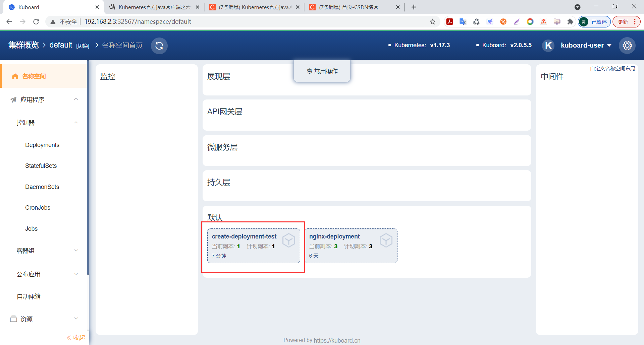Collapse the sidebar with 收起
The height and width of the screenshot is (345, 644).
pos(76,338)
